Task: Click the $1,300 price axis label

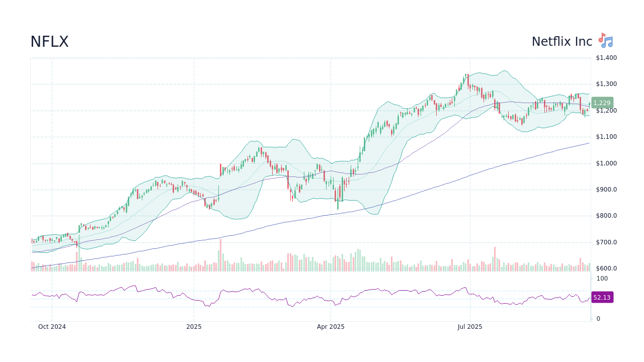Action: (606, 84)
